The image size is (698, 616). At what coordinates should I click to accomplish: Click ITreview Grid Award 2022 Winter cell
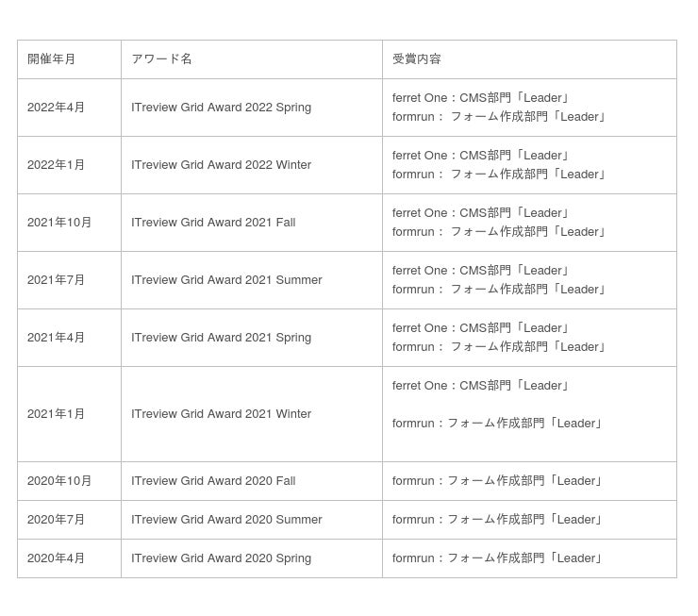click(222, 165)
